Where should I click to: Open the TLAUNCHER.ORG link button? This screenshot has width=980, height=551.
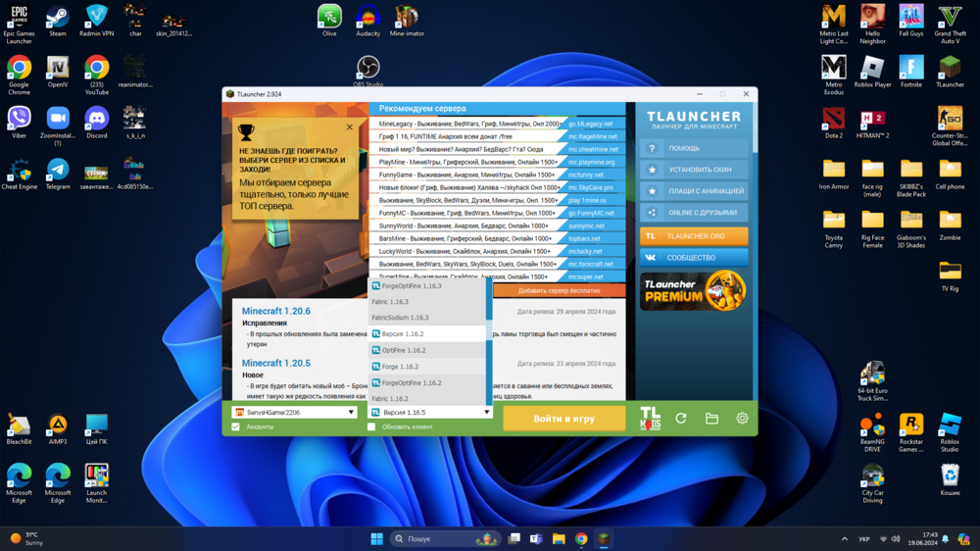click(x=694, y=235)
